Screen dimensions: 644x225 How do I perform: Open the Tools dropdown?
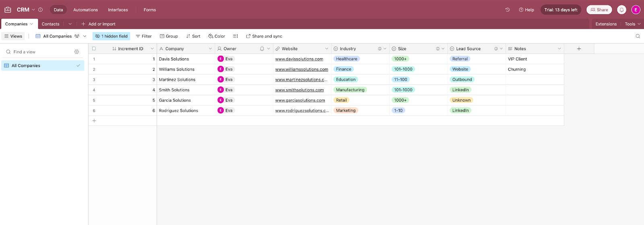pos(632,24)
